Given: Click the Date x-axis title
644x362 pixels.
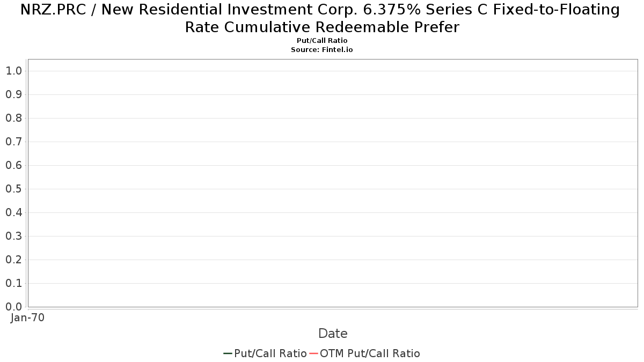Looking at the screenshot, I should (x=333, y=334).
